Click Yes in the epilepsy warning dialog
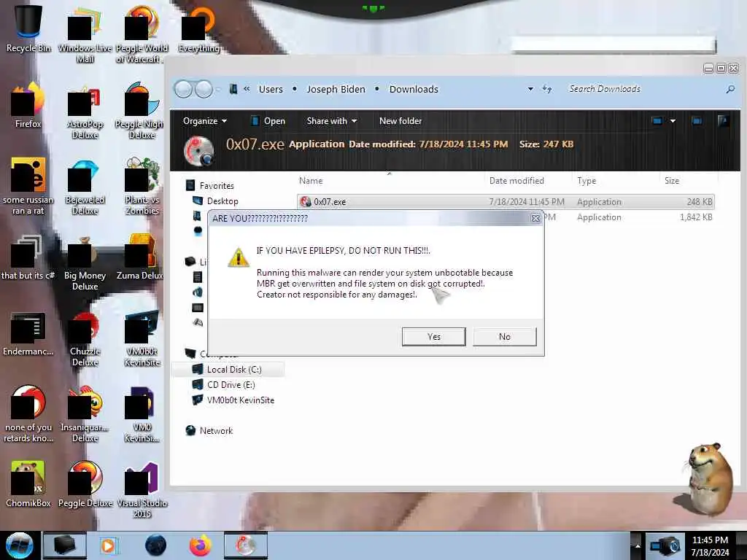 coord(433,337)
